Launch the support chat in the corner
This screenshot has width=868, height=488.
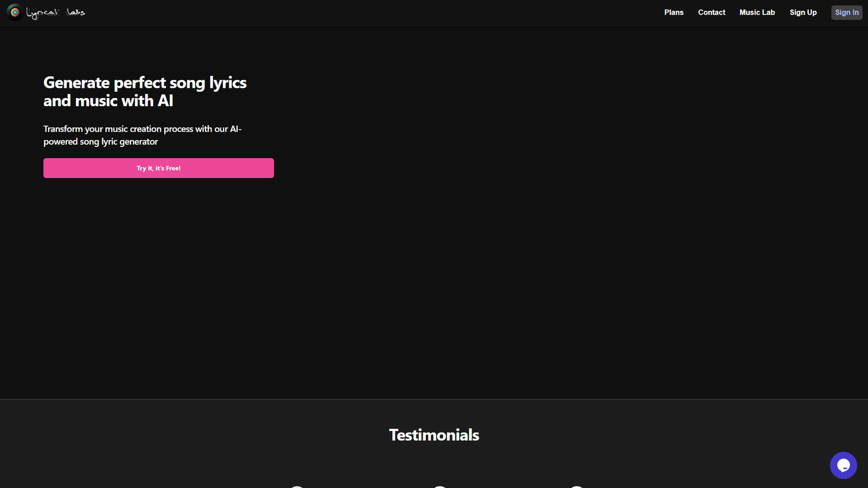point(843,465)
